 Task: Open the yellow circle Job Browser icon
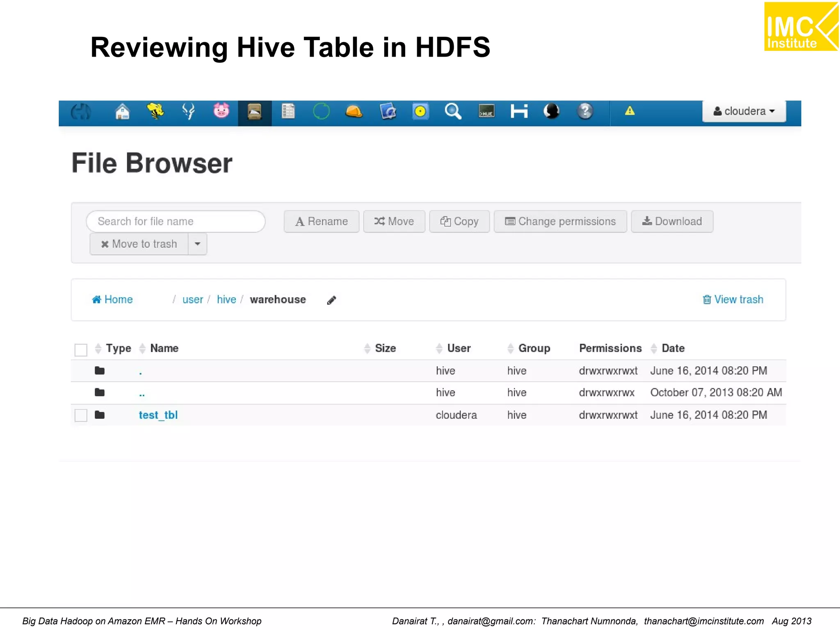click(x=420, y=111)
